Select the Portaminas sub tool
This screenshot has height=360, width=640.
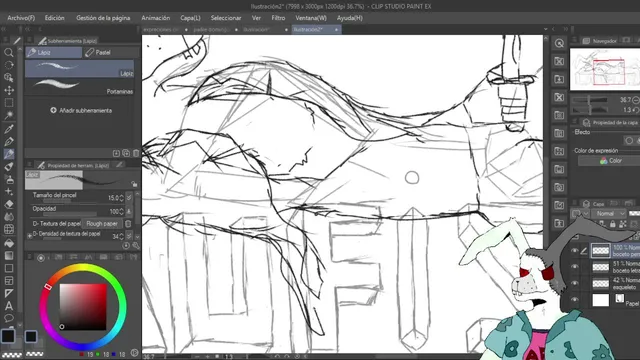(x=80, y=87)
